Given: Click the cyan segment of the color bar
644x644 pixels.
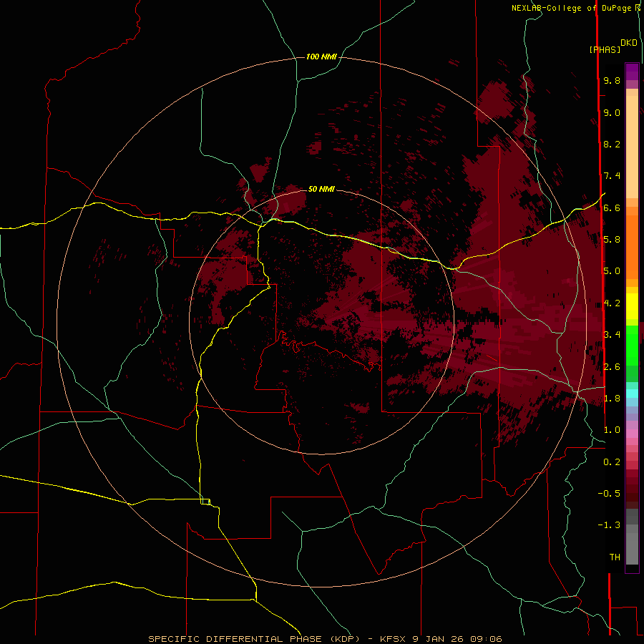Looking at the screenshot, I should 632,394.
